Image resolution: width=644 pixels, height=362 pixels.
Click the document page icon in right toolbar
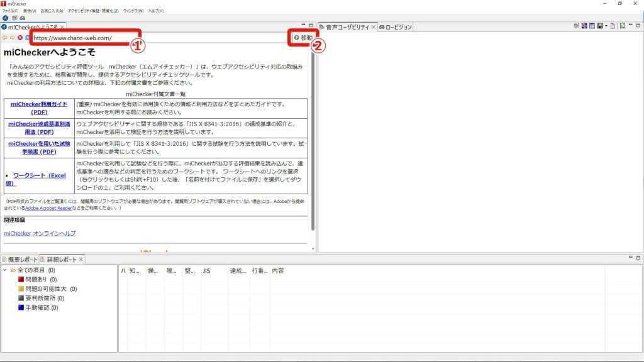pyautogui.click(x=613, y=26)
